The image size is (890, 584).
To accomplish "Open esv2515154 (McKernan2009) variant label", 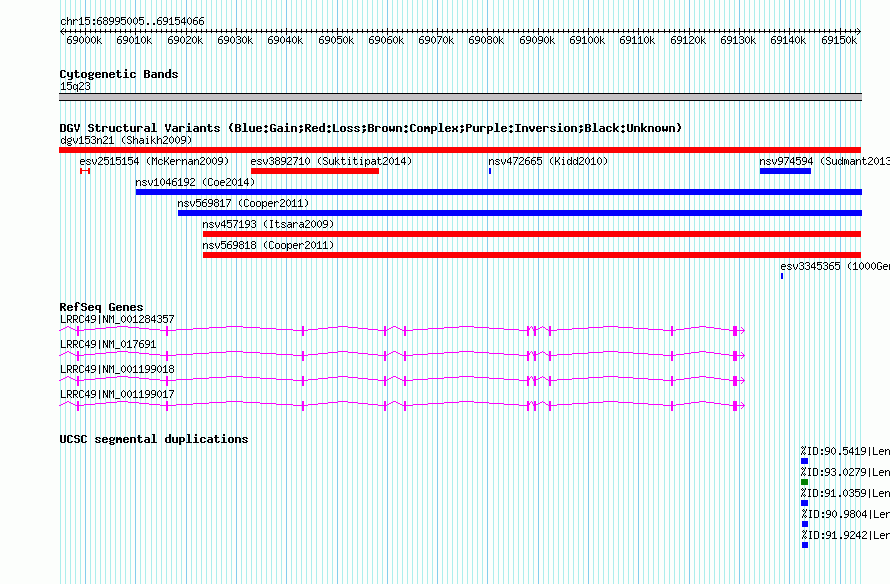I will [154, 161].
